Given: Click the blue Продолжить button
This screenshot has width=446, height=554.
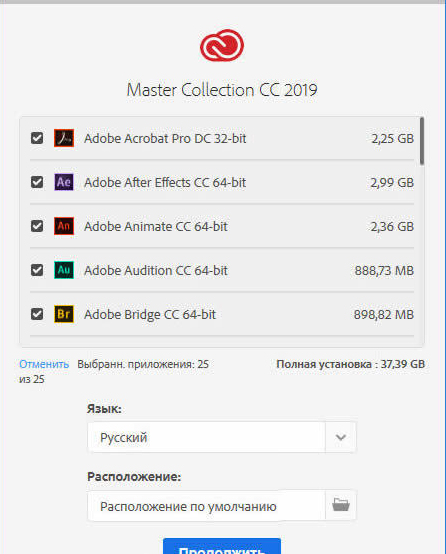Looking at the screenshot, I should click(x=222, y=546).
